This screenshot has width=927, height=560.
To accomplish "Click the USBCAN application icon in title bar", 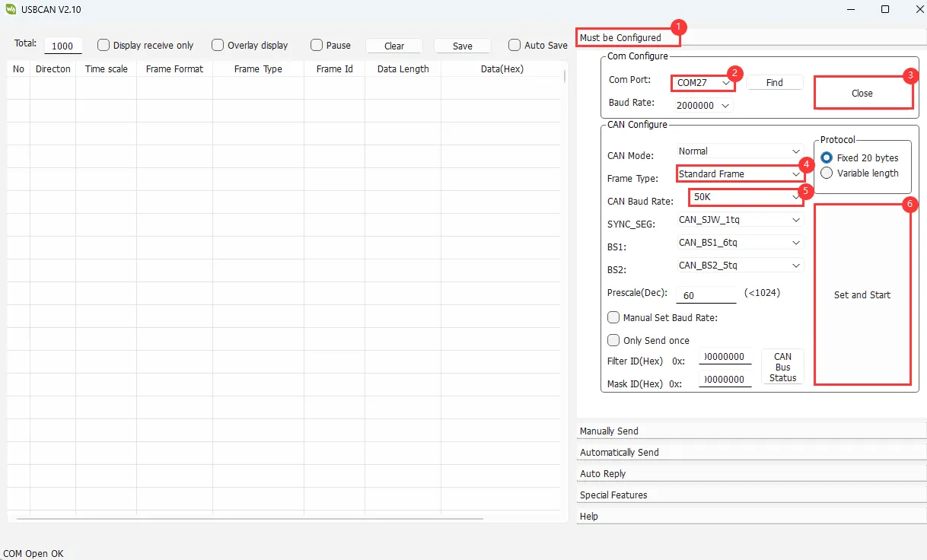I will tap(11, 10).
